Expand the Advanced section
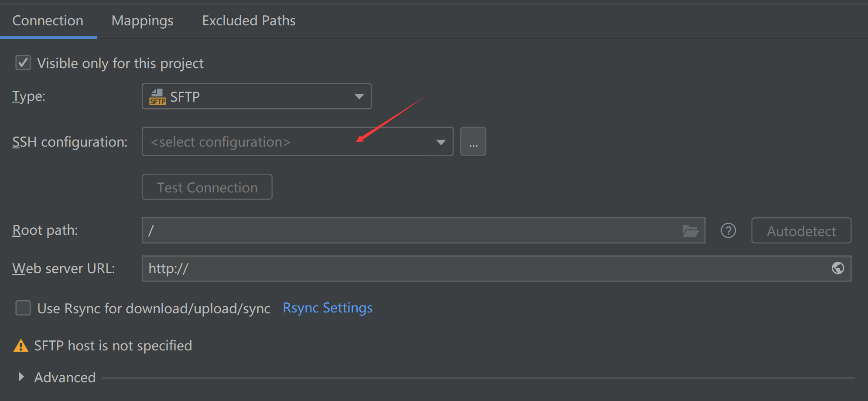868x401 pixels. click(x=21, y=377)
